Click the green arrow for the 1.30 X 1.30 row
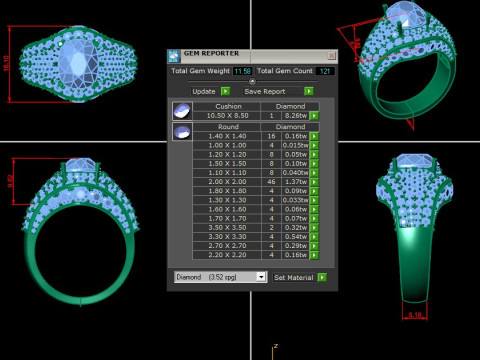The image size is (480, 360). tap(314, 200)
